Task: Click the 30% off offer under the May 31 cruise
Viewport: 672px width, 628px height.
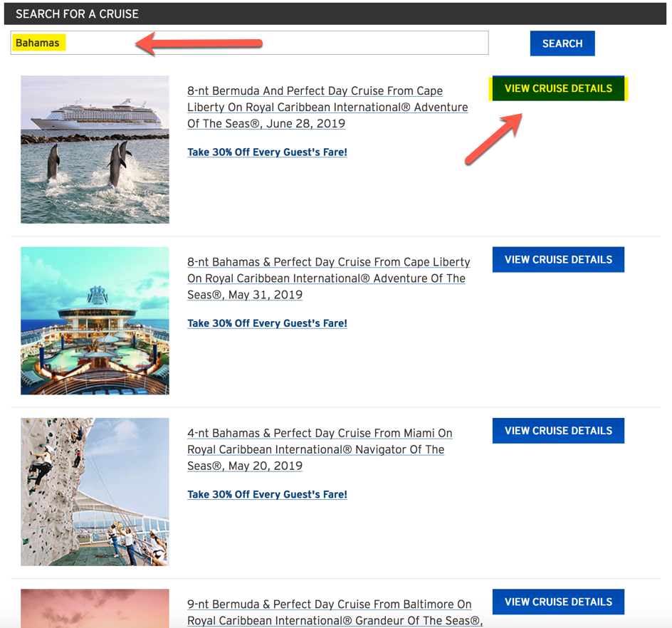Action: [x=267, y=323]
